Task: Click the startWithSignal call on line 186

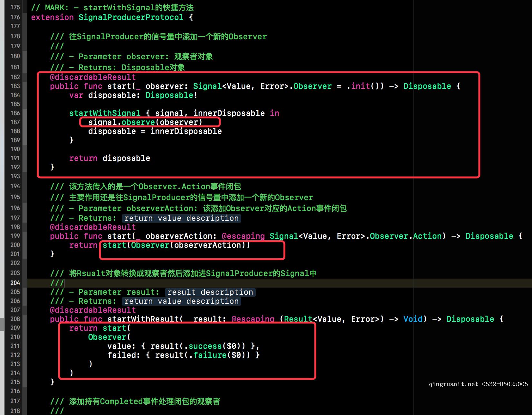Action: pos(105,113)
